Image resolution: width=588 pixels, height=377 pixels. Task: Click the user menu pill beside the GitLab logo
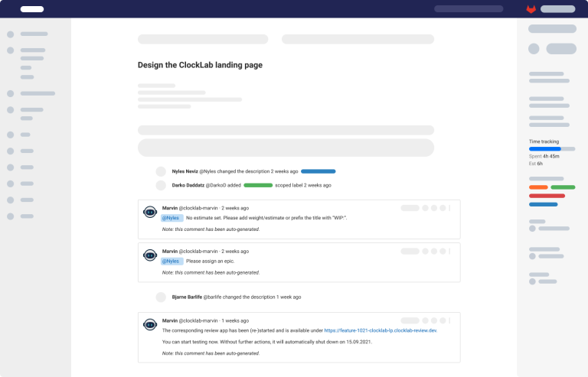point(558,9)
